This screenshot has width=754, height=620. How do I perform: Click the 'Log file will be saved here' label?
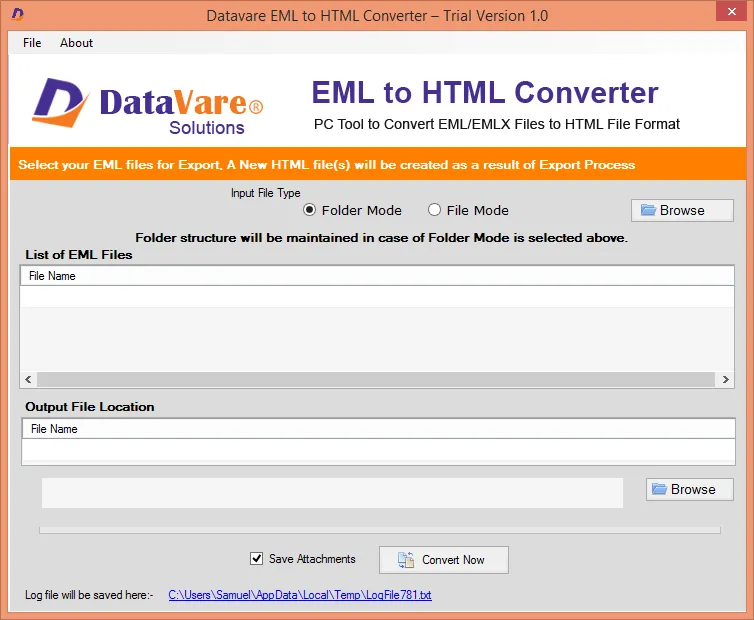(x=89, y=595)
